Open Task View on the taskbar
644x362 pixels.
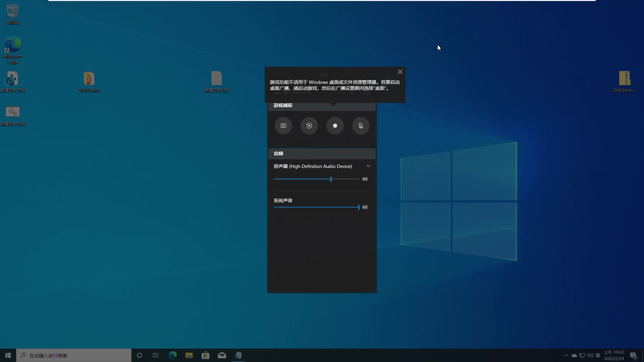click(156, 355)
